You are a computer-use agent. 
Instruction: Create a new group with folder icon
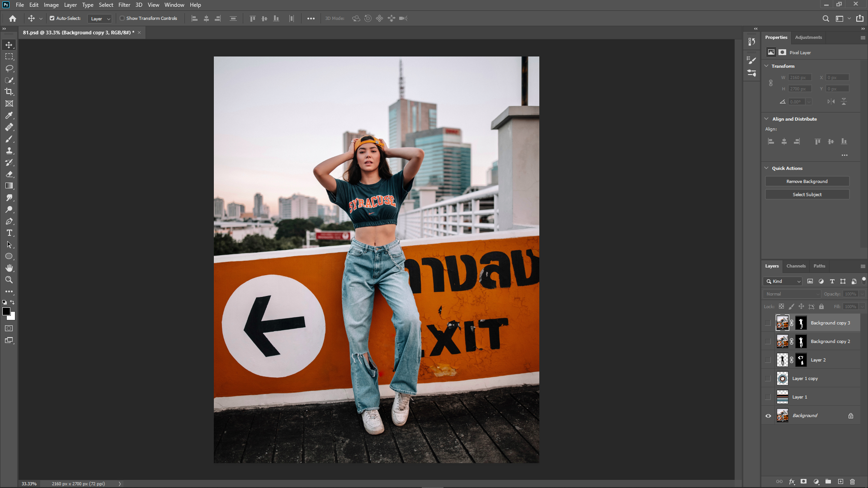pos(828,482)
